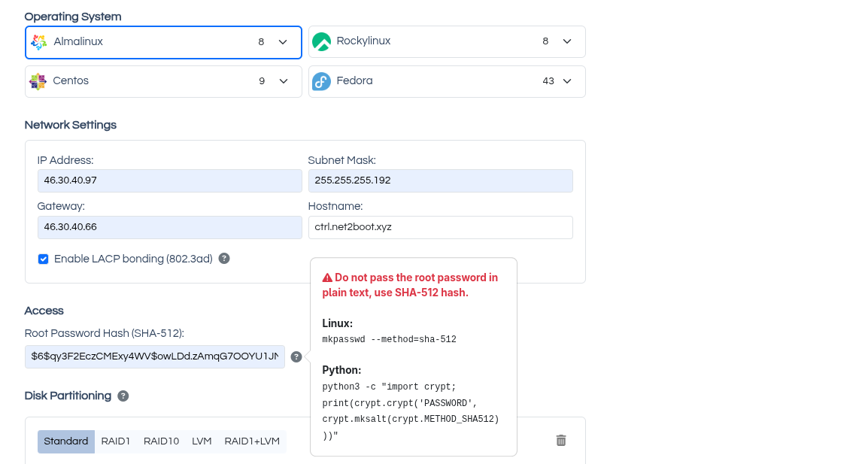Toggle Enable LACP bonding checkbox

44,259
